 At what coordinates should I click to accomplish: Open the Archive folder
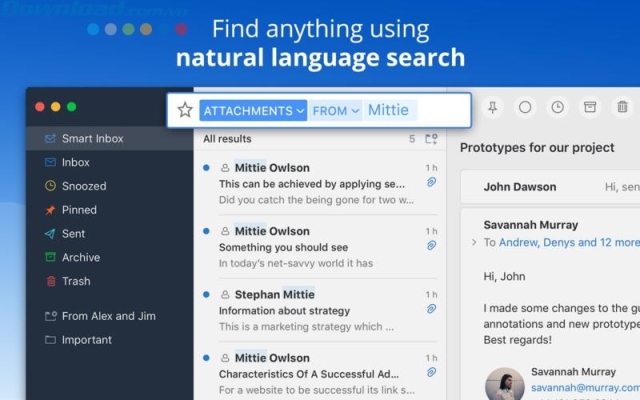(x=109, y=257)
